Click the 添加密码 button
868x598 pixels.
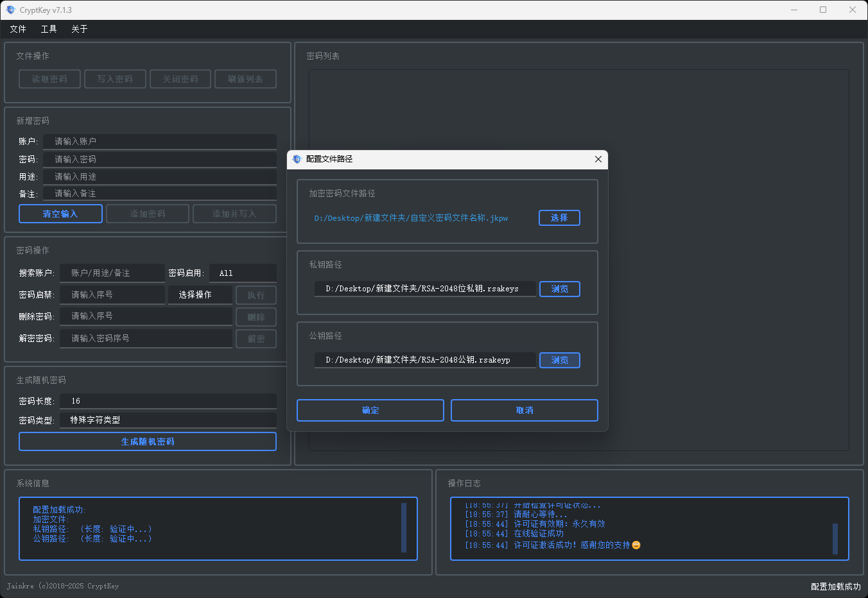[148, 214]
